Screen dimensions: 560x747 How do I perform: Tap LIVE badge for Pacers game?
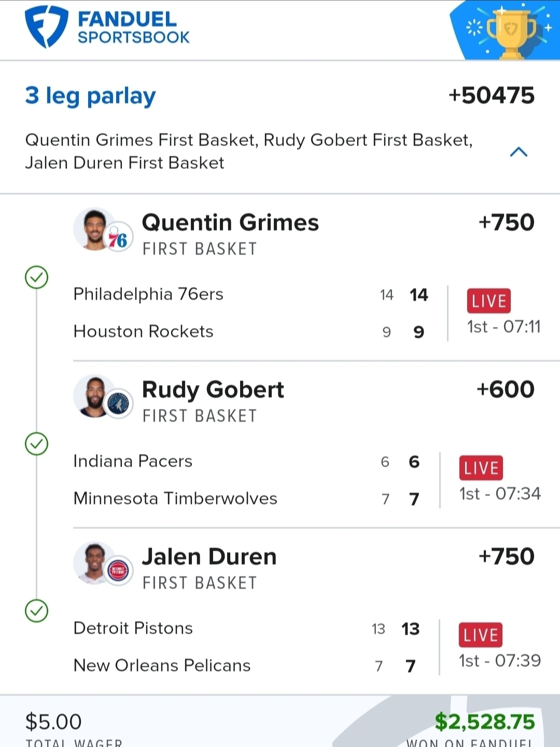coord(481,468)
